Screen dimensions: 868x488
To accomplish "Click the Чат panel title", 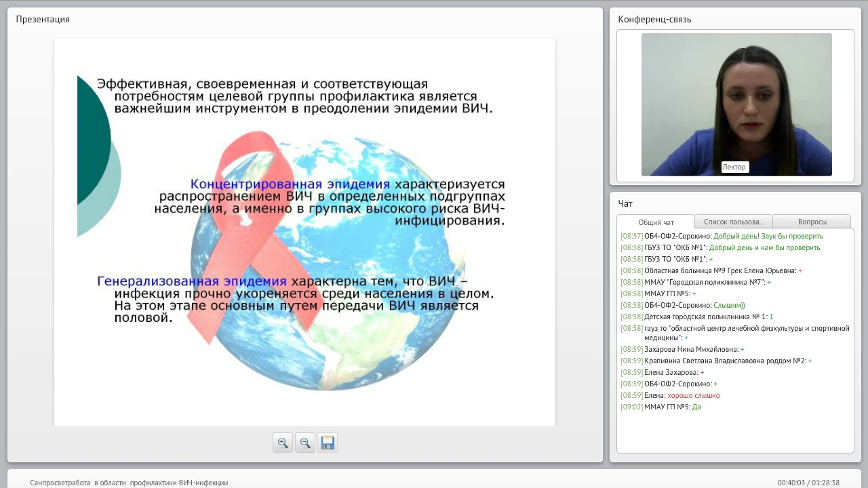I will tap(625, 203).
